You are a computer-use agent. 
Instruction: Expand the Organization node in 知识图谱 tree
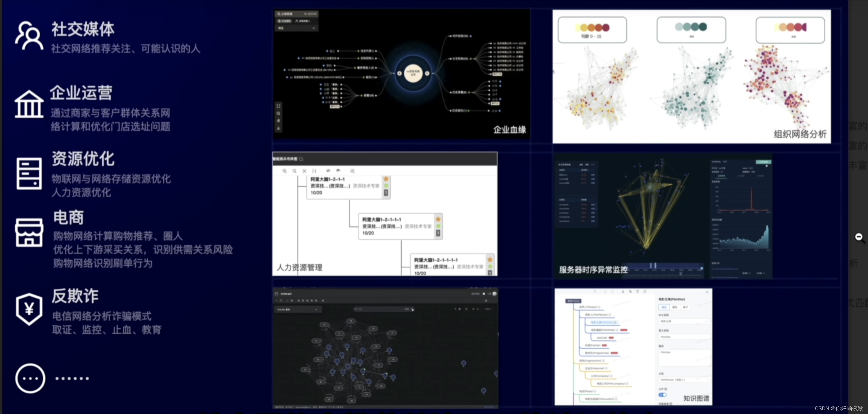point(603,361)
